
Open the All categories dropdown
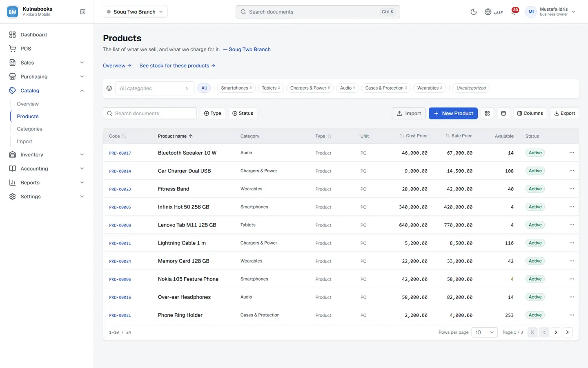tap(154, 88)
